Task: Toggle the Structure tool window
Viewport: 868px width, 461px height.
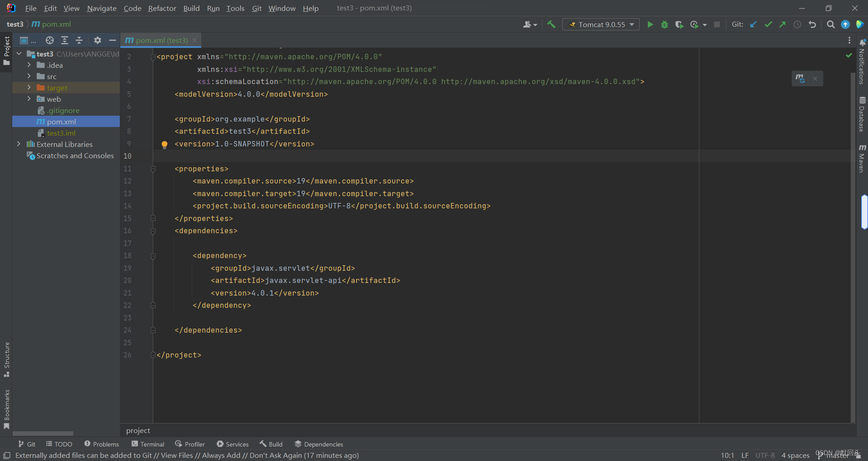Action: pyautogui.click(x=6, y=359)
